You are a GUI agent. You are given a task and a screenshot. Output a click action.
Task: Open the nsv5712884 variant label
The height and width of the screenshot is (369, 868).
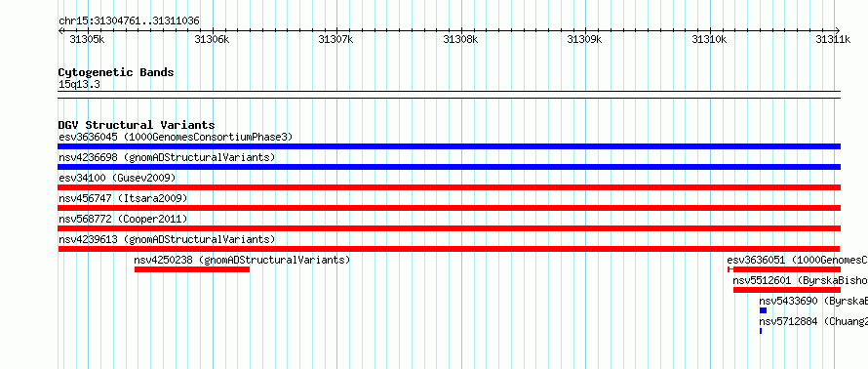(813, 321)
